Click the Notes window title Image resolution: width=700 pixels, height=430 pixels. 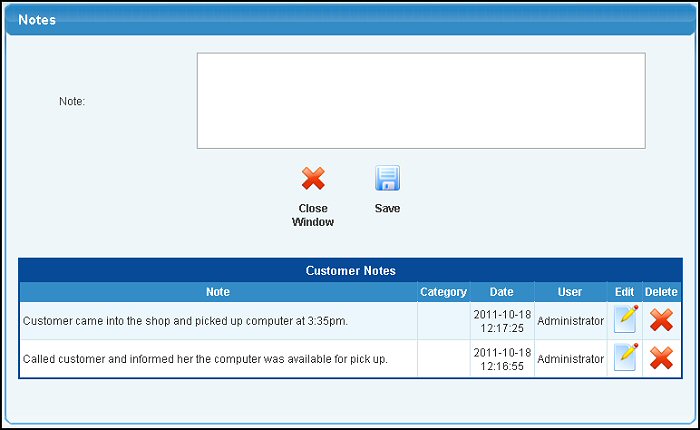37,20
